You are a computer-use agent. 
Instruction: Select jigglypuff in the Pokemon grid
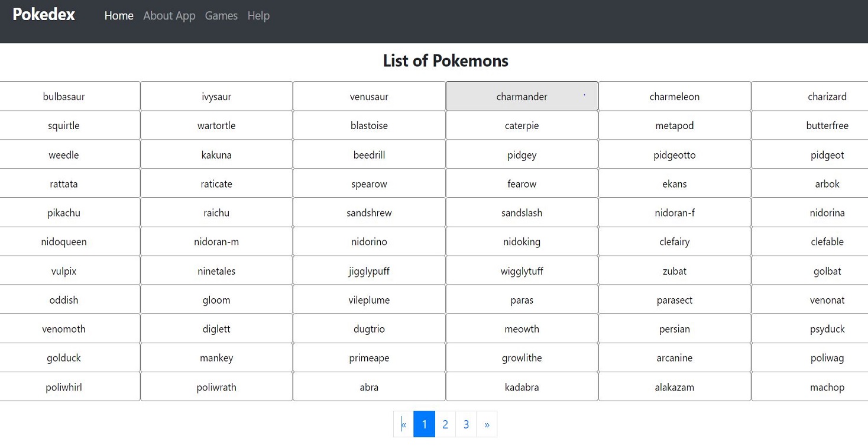(369, 270)
